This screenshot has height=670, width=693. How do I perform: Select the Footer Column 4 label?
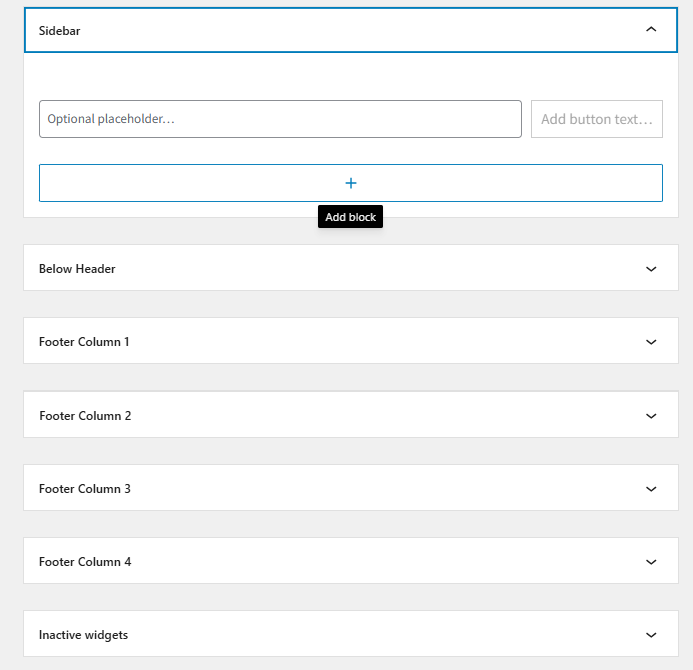tap(85, 562)
